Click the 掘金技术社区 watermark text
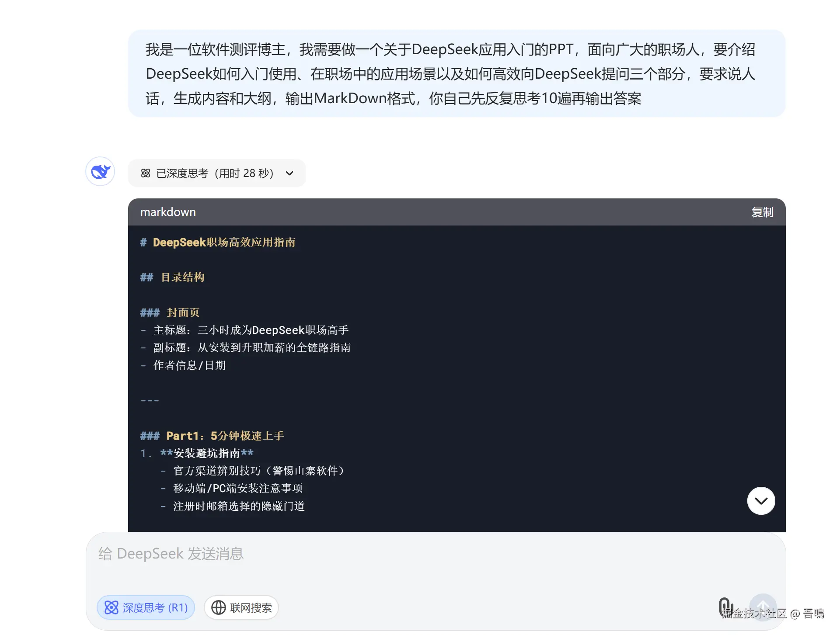This screenshot has height=635, width=840. (755, 614)
